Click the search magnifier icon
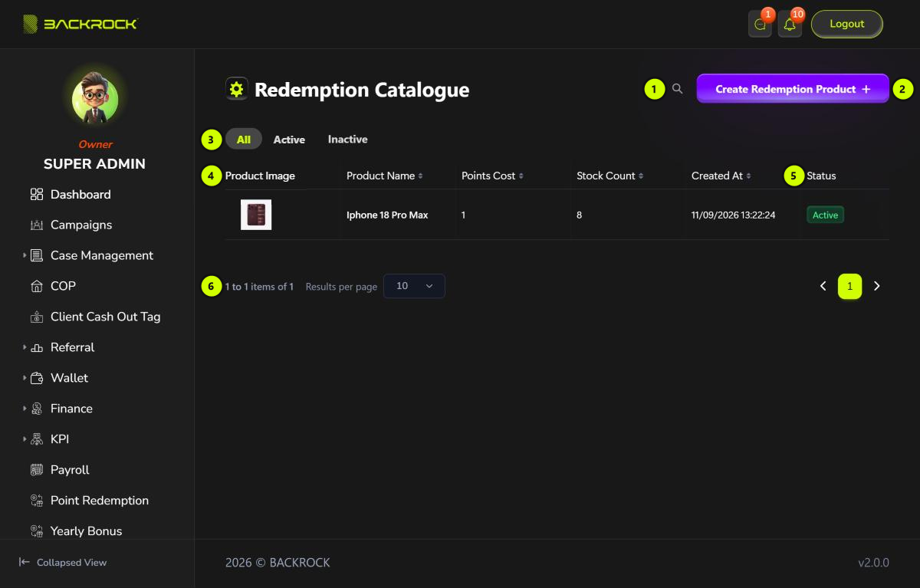The width and height of the screenshot is (920, 588). 677,89
